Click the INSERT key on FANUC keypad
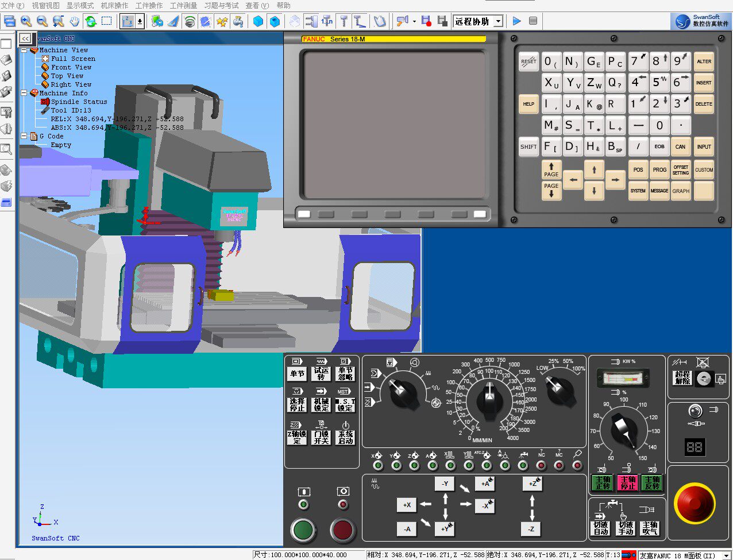The height and width of the screenshot is (560, 733). click(x=704, y=83)
